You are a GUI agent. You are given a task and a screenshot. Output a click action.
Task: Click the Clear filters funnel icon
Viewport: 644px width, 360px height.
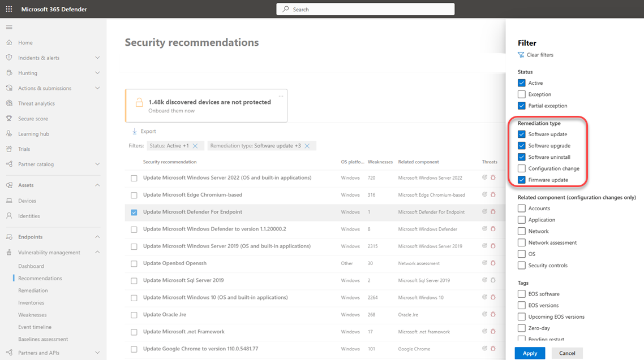coord(521,55)
